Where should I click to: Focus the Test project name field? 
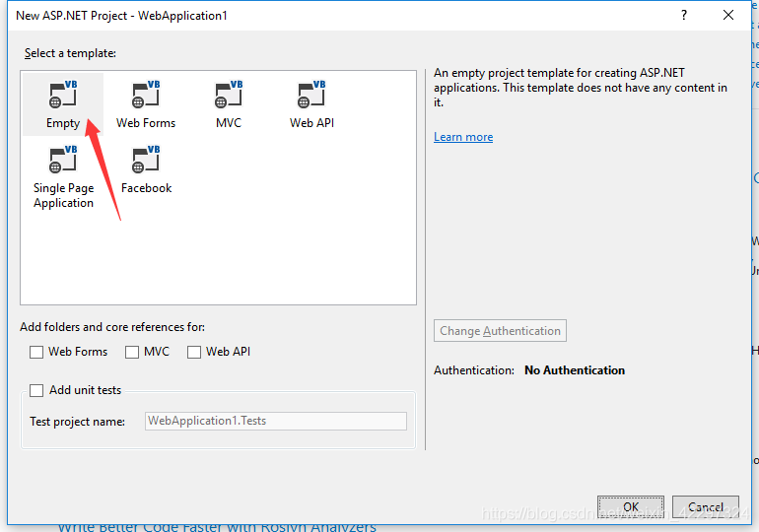click(276, 421)
